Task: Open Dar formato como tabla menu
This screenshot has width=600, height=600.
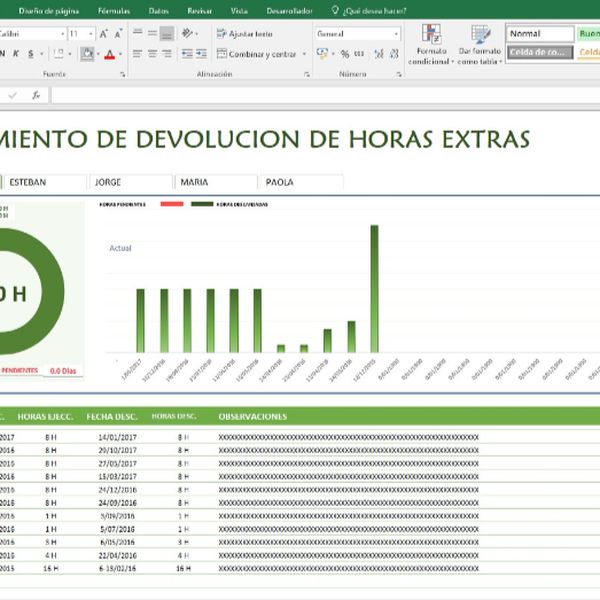Action: [x=479, y=45]
